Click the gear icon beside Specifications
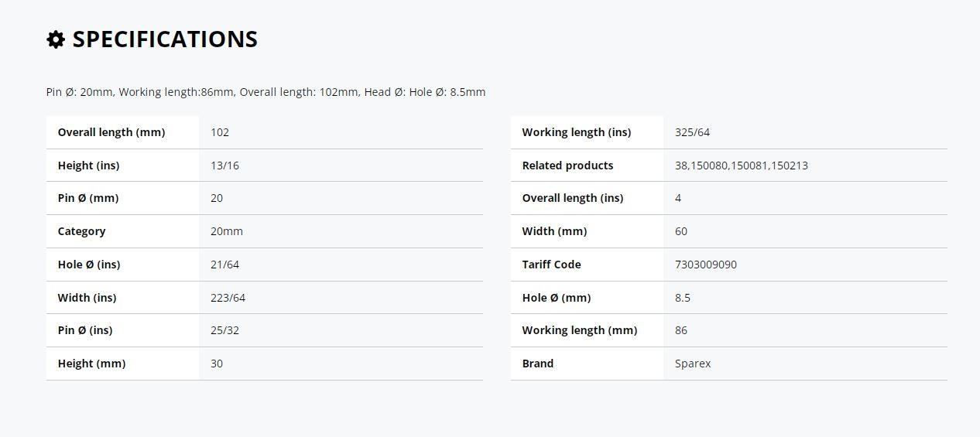Viewport: 980px width, 437px height. pos(56,39)
